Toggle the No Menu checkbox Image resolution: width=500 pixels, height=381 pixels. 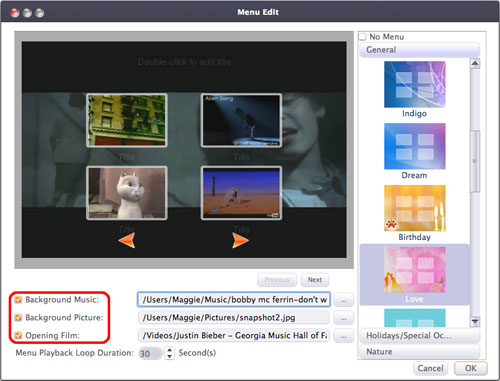tap(362, 37)
